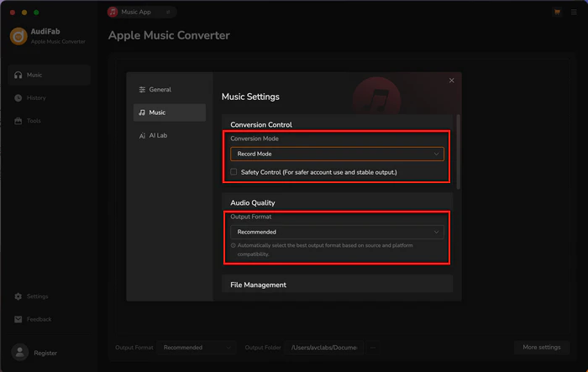Click the Output Folder path field
Screen dimensions: 588x372
[324, 348]
